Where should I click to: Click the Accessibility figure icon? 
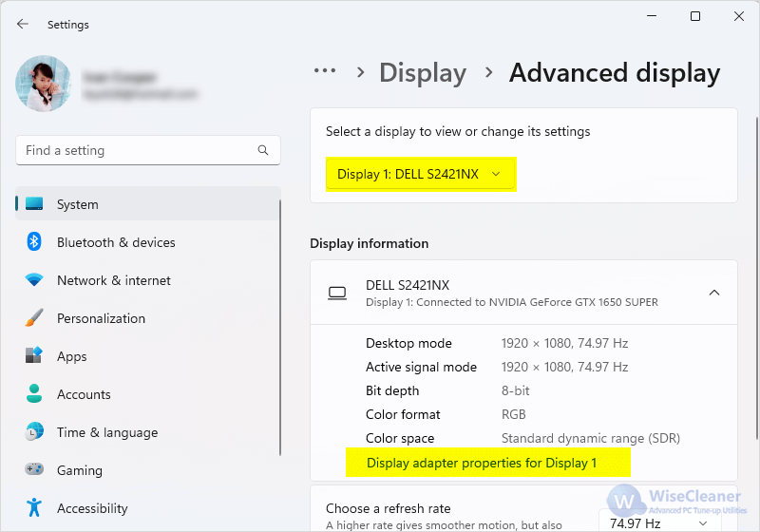click(x=34, y=507)
